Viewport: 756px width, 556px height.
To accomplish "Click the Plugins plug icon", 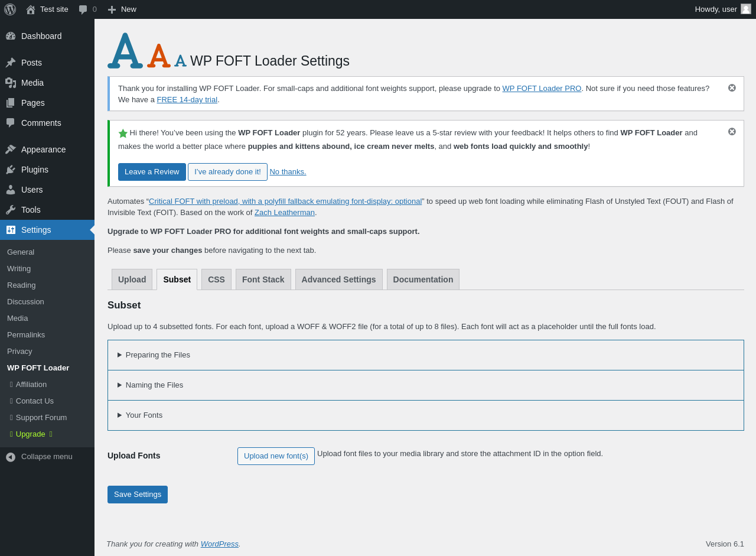I will point(11,170).
